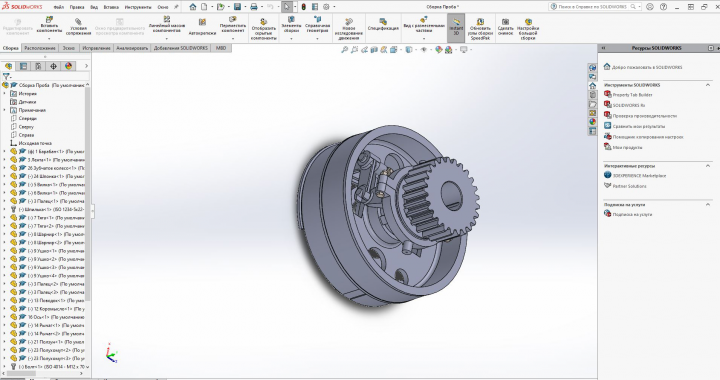Expand the Примечания tree node
The height and width of the screenshot is (380, 720).
pos(5,110)
